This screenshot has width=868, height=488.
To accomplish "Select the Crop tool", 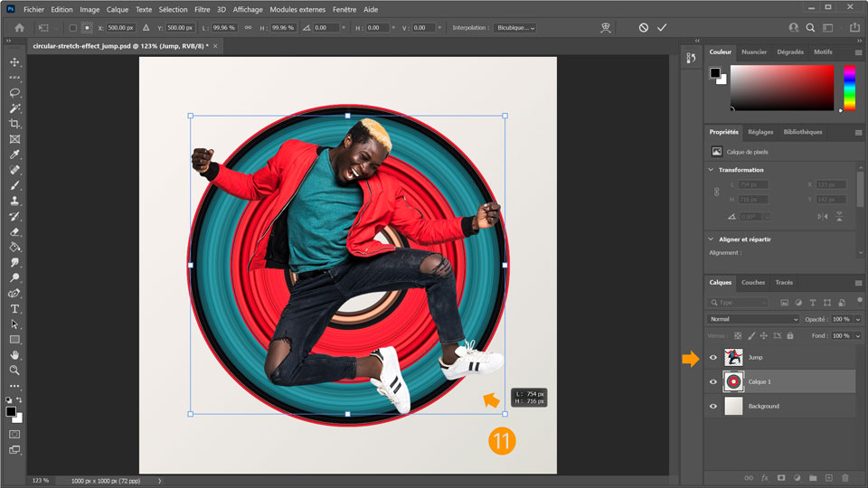I will pyautogui.click(x=14, y=124).
